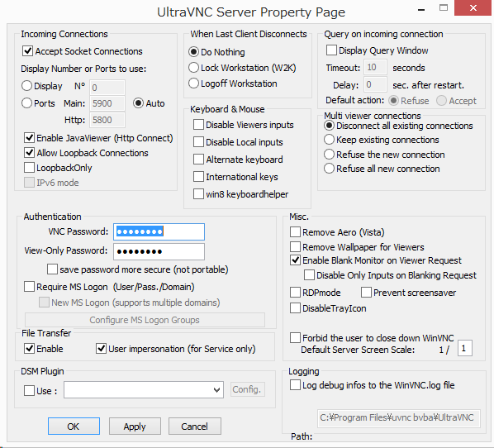
Task: Enable win8 keyboardhelper checkbox
Action: 198,194
